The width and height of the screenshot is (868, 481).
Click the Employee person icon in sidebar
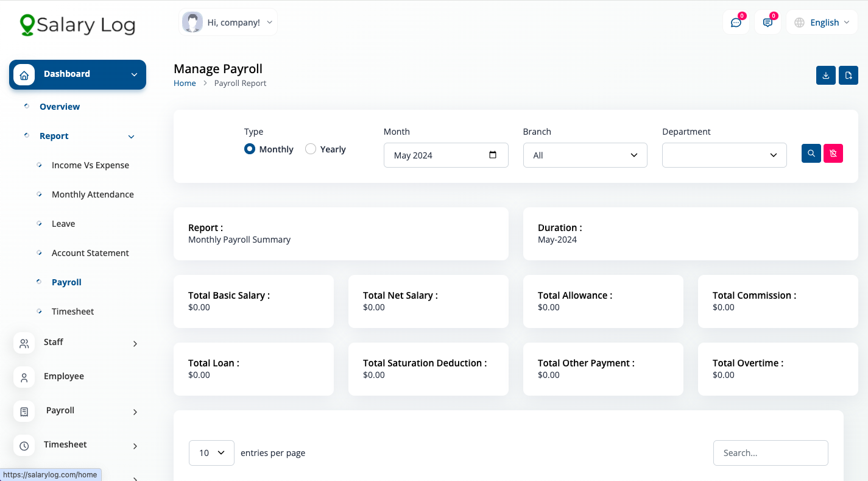coord(24,377)
